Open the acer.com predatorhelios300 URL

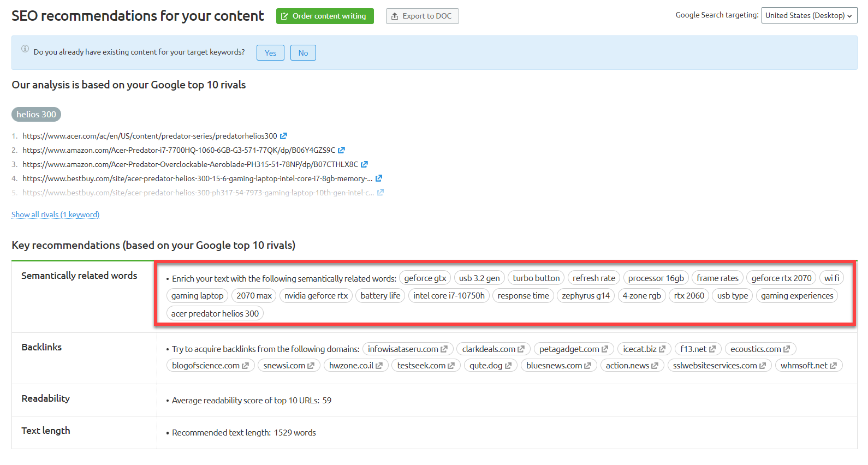(150, 136)
